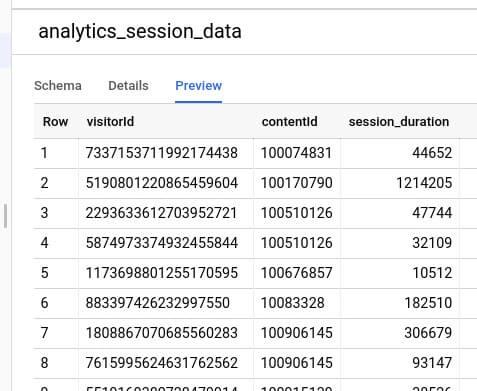
Task: Click contentId 100906145 in row 8
Action: pyautogui.click(x=296, y=363)
